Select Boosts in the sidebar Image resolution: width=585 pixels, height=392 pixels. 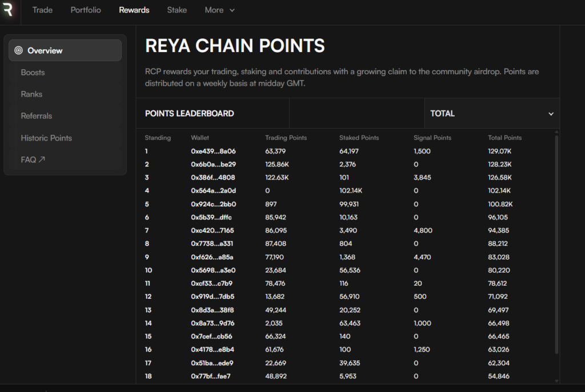click(33, 73)
